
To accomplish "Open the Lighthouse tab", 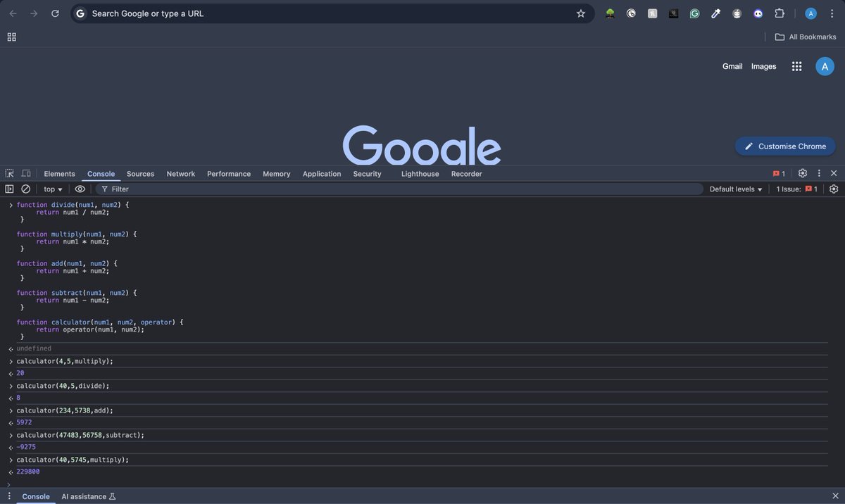I will pyautogui.click(x=420, y=174).
